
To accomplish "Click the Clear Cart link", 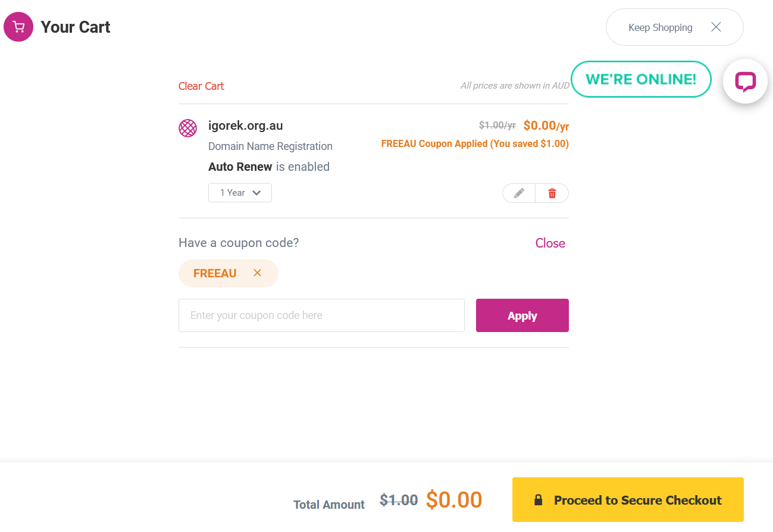I will pos(201,86).
